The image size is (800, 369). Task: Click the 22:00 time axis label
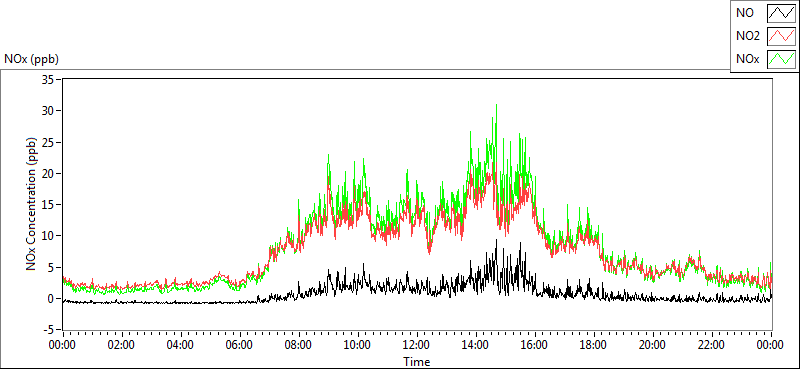pyautogui.click(x=712, y=345)
